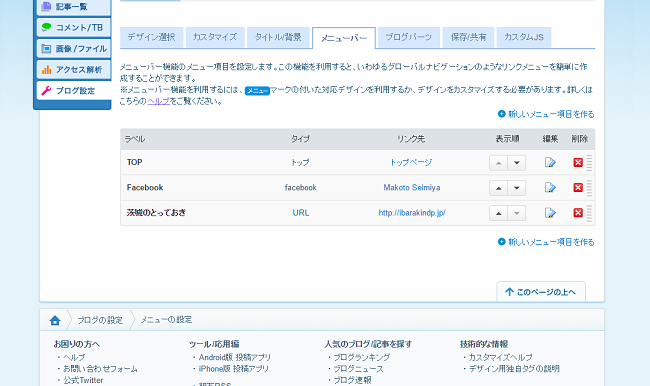Image resolution: width=650 pixels, height=386 pixels.
Task: Open コメント/TB in the sidebar
Action: (74, 27)
